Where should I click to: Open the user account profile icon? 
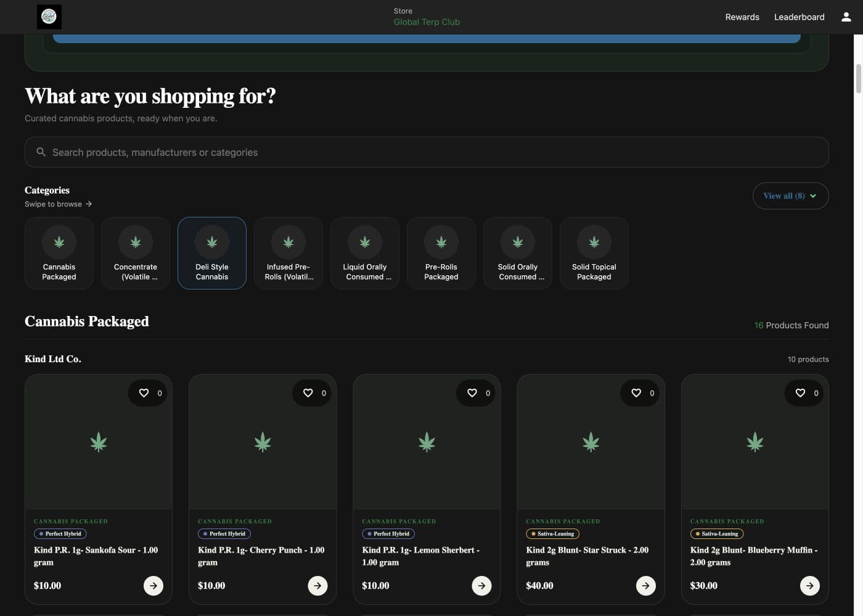(x=846, y=17)
